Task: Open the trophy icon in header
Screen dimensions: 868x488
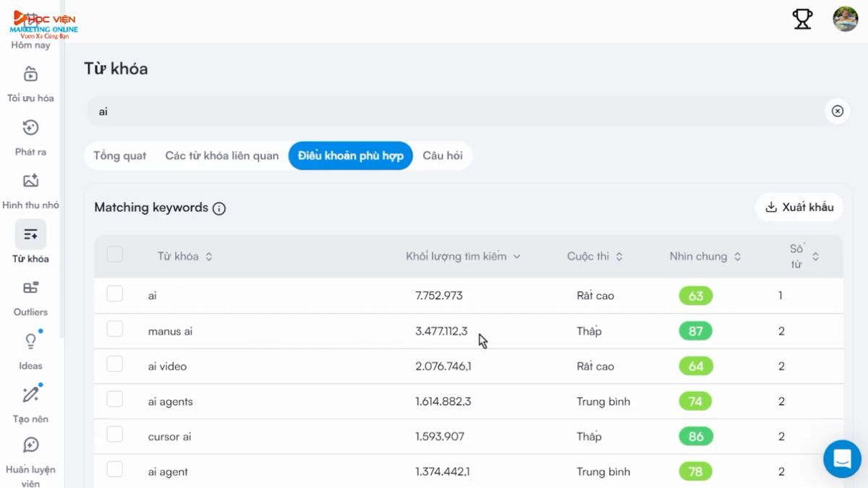Action: pyautogui.click(x=802, y=19)
